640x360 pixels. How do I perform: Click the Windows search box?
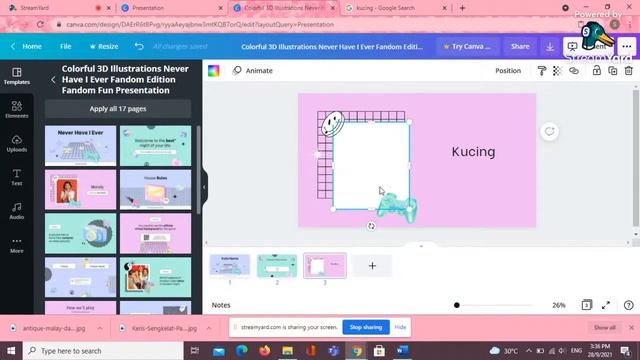point(103,351)
